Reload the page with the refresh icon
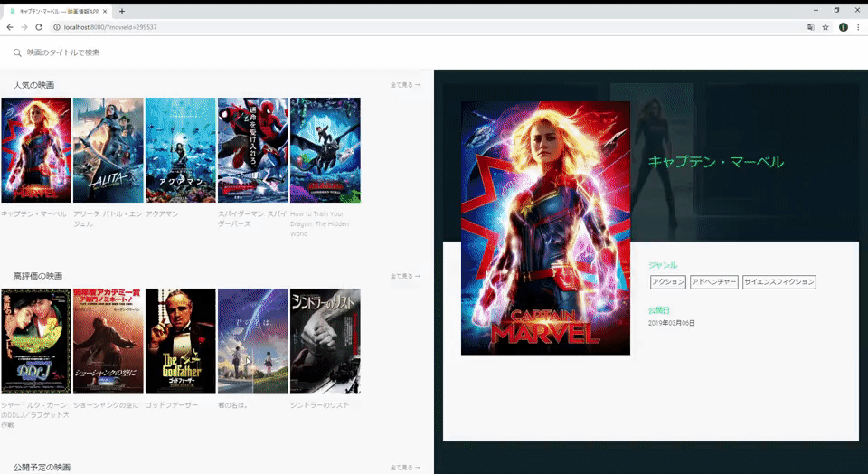The width and height of the screenshot is (868, 474). [x=39, y=27]
